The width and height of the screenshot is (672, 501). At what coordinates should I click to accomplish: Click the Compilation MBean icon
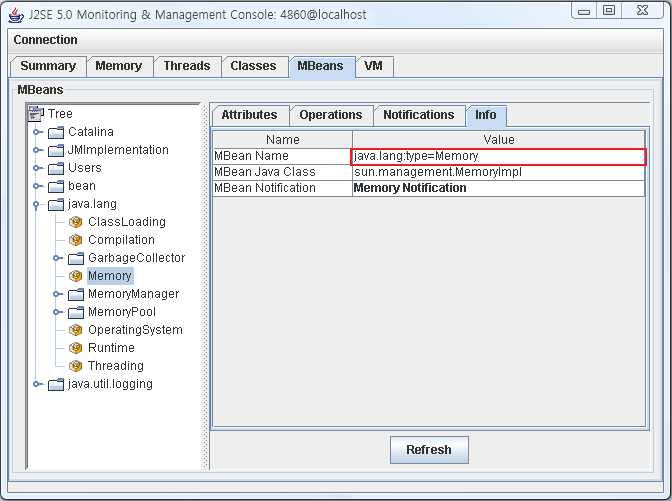[x=75, y=240]
